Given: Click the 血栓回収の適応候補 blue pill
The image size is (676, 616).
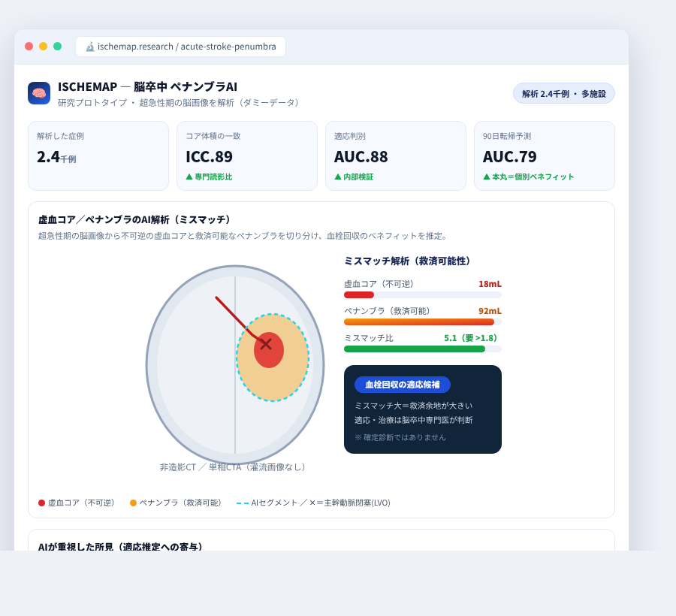Looking at the screenshot, I should [403, 385].
